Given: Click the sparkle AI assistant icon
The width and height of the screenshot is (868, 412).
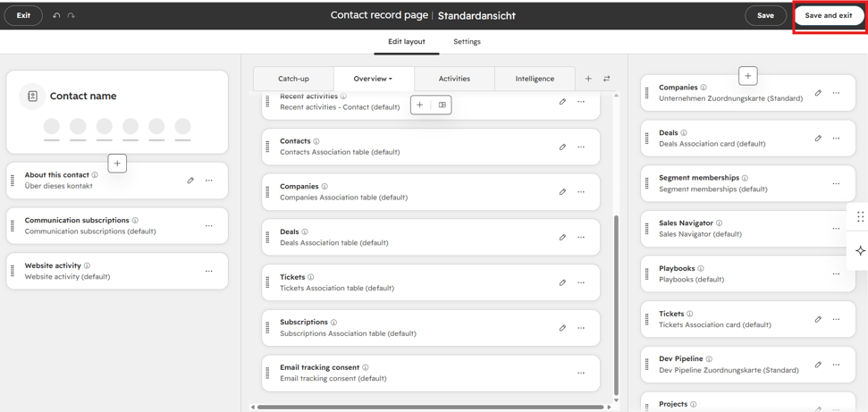Looking at the screenshot, I should pyautogui.click(x=860, y=251).
